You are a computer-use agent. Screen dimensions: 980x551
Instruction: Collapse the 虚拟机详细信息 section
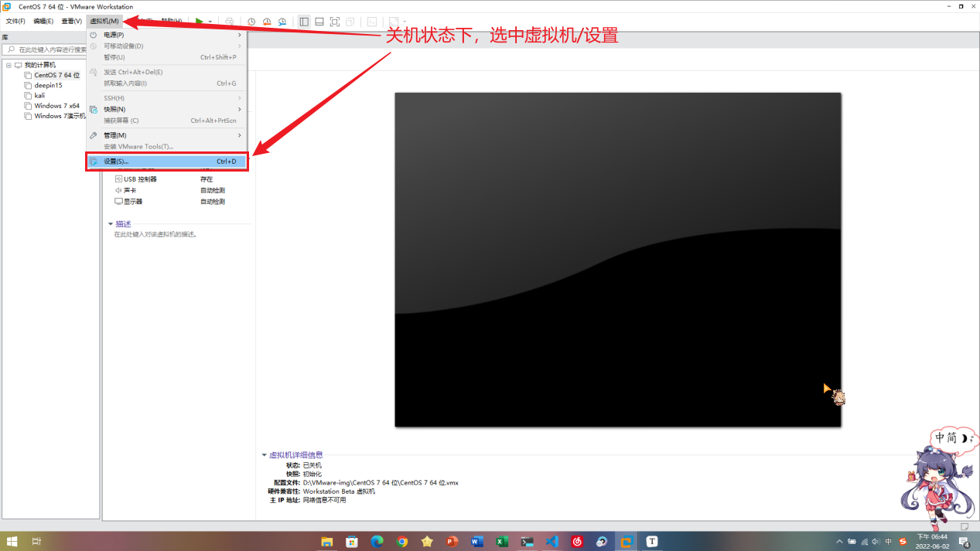click(264, 455)
